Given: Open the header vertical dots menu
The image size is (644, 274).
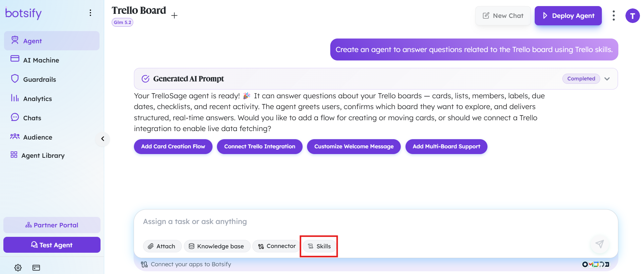Looking at the screenshot, I should [x=614, y=16].
